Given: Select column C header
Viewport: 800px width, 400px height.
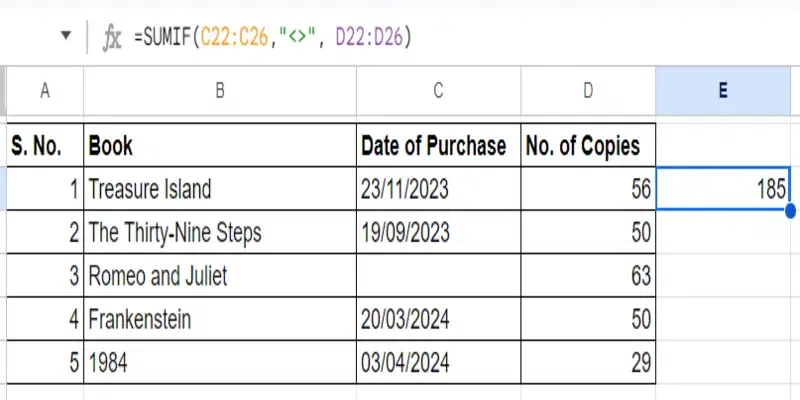Looking at the screenshot, I should [x=438, y=90].
